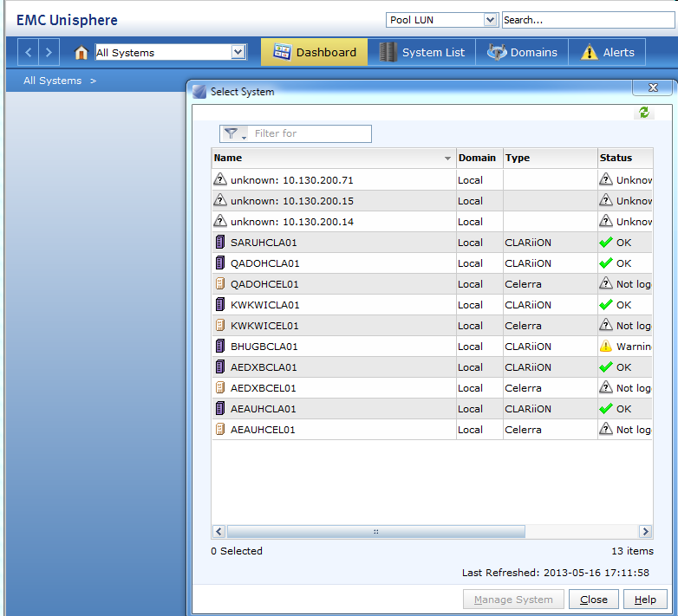Open Help for Select System

645,600
